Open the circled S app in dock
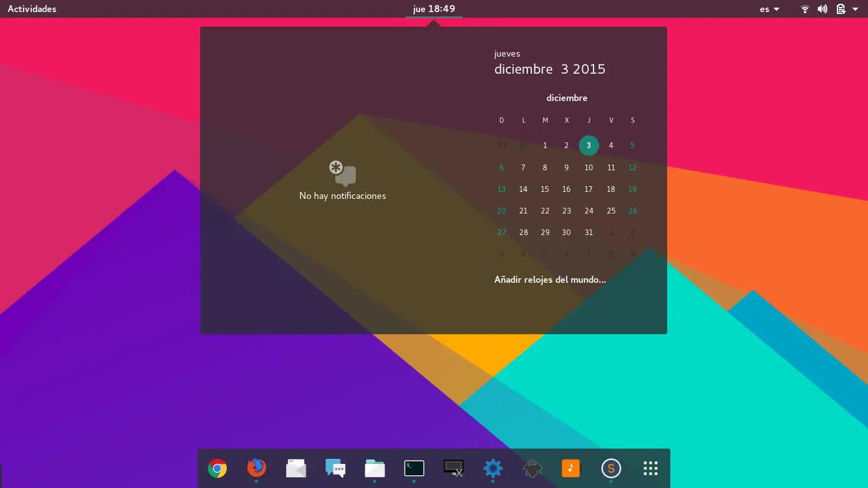 pos(611,469)
